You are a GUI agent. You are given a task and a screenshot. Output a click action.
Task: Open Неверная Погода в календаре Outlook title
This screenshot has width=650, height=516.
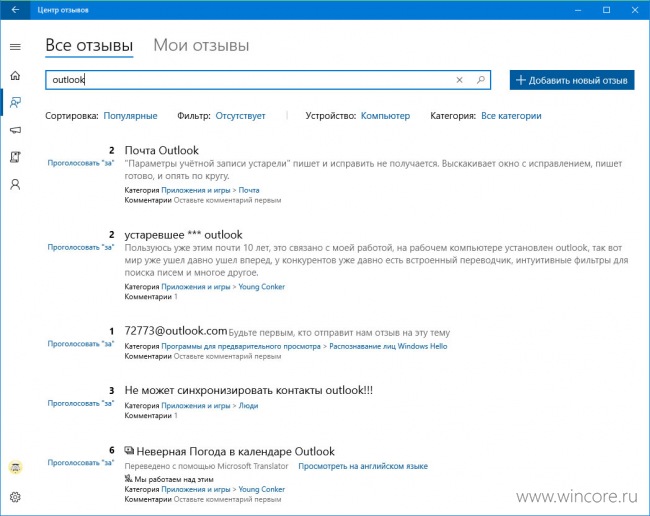click(x=235, y=451)
